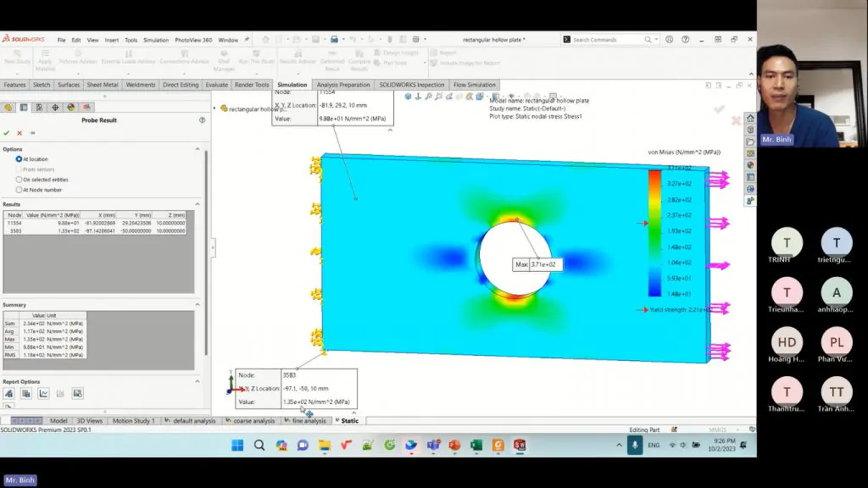The image size is (868, 488).
Task: Switch to the Flow Simulation tab
Action: tap(475, 85)
